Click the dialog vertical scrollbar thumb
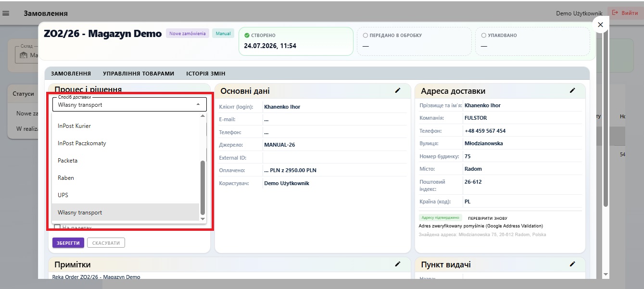Viewport: 644px width, 289px height. point(605,120)
